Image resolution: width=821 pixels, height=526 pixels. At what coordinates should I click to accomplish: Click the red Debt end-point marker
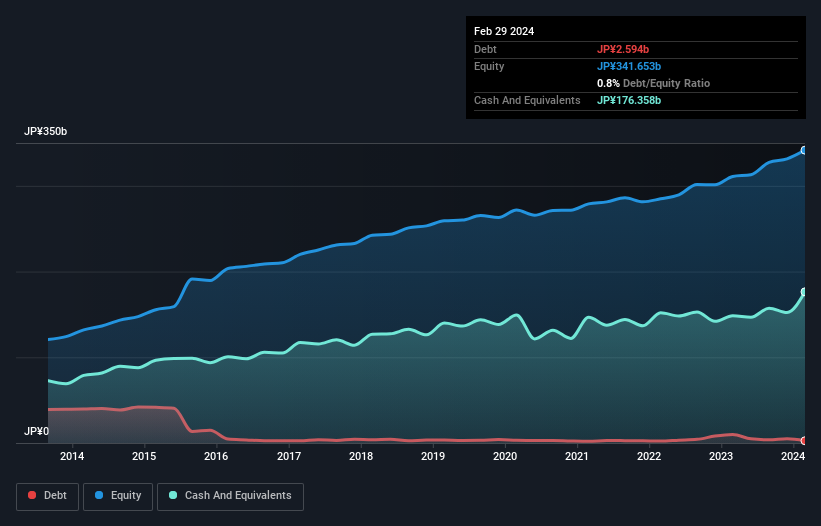(x=804, y=440)
